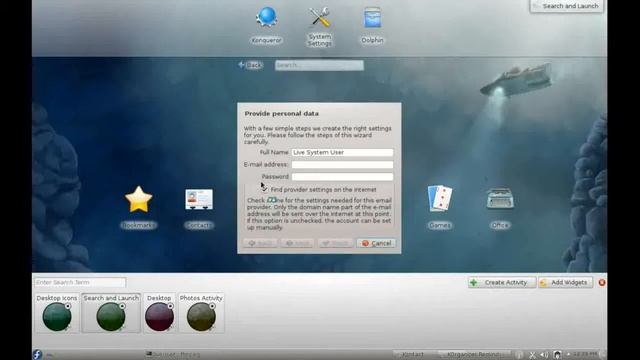Viewport: 640px width, 360px height.
Task: Go Back with the arrow beside search
Action: click(250, 65)
